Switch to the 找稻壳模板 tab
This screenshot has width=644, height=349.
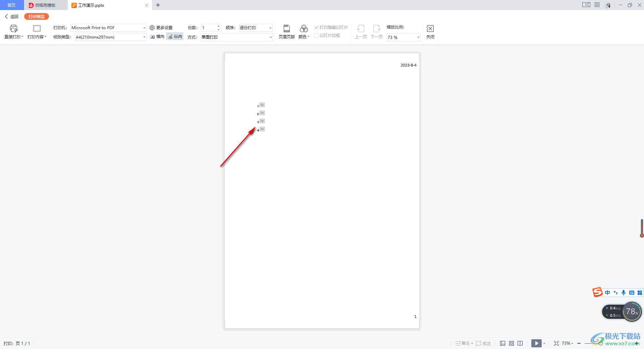point(46,5)
